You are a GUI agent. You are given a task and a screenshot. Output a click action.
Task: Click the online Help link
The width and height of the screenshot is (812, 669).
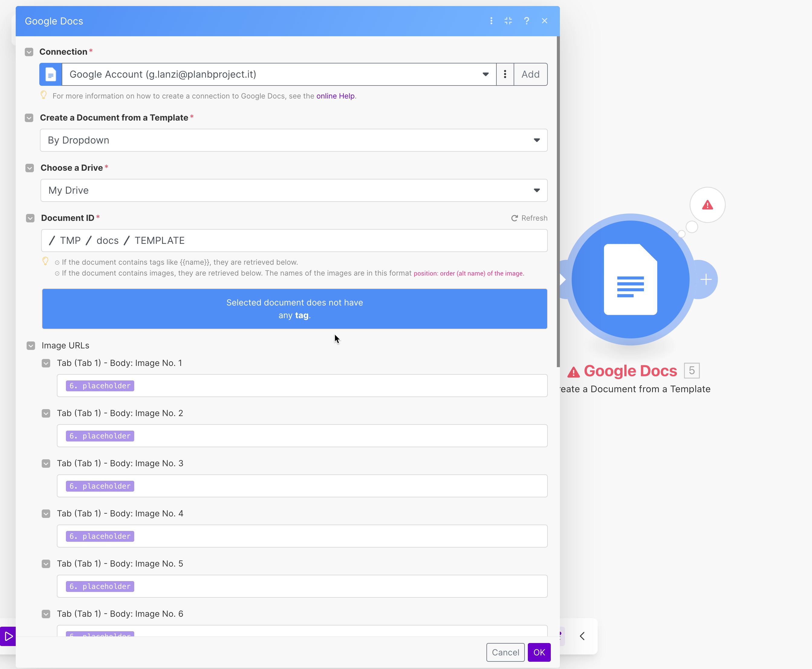(335, 96)
